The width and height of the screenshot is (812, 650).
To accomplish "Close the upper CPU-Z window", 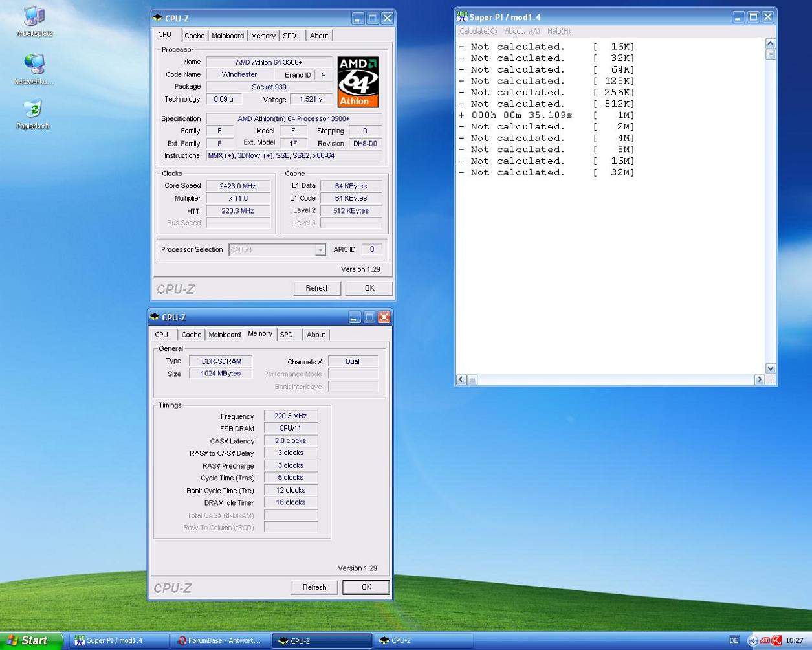I will (387, 18).
